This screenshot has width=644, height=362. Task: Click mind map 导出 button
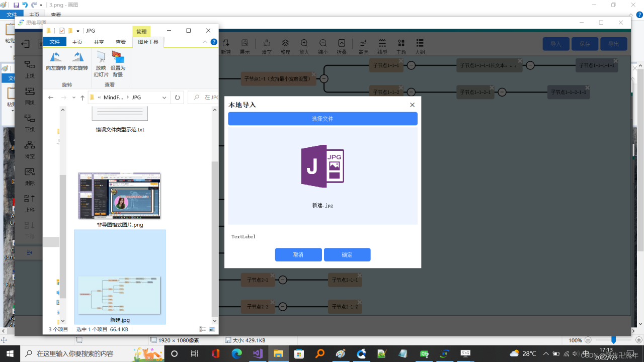[x=614, y=44]
